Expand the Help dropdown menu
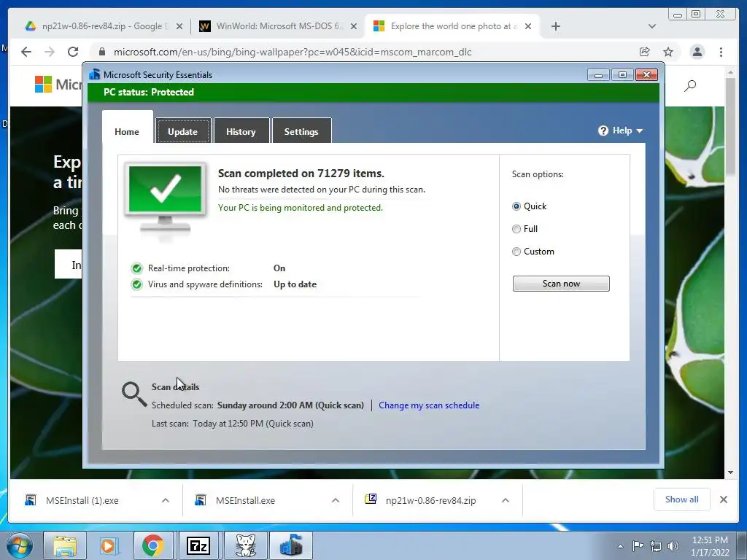 [x=620, y=131]
